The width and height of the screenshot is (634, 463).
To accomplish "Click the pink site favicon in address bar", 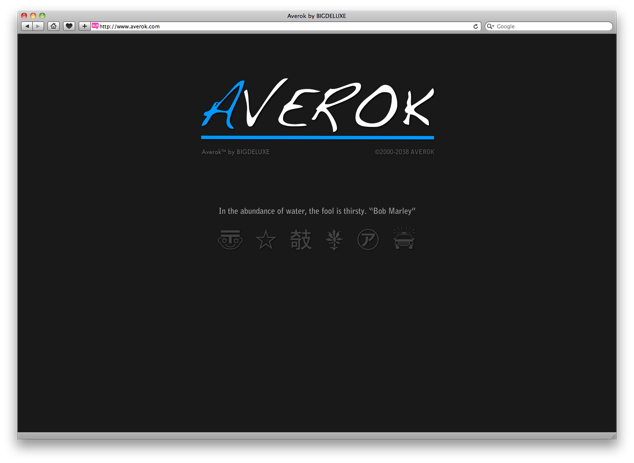I will click(x=95, y=26).
